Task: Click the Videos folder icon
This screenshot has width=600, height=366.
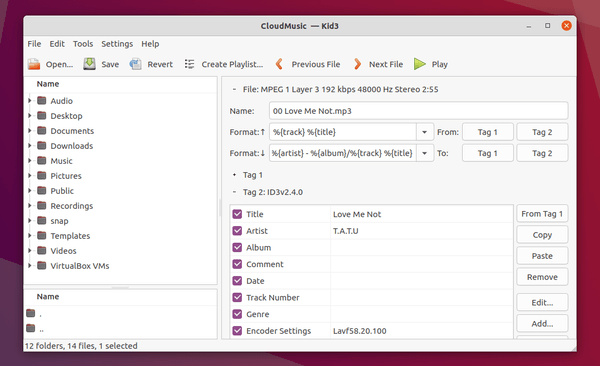Action: 42,251
